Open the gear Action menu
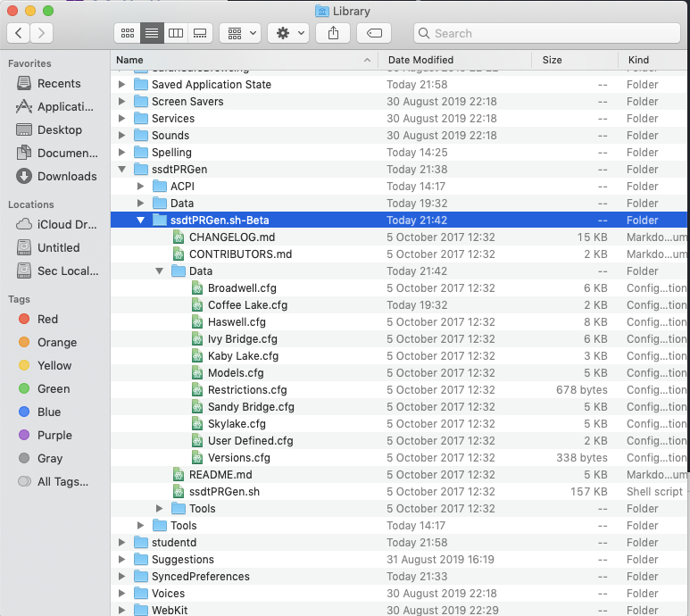This screenshot has height=616, width=690. 290,33
